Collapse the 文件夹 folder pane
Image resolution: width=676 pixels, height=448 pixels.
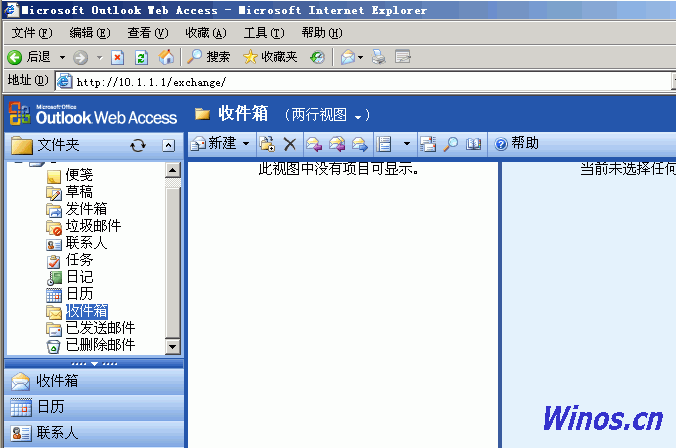tap(168, 146)
